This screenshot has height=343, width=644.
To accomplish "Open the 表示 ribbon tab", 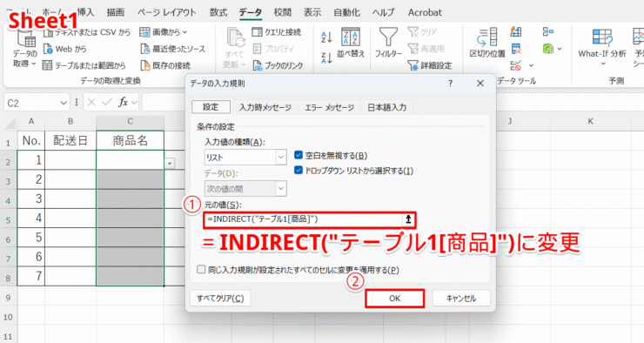I will pos(312,12).
